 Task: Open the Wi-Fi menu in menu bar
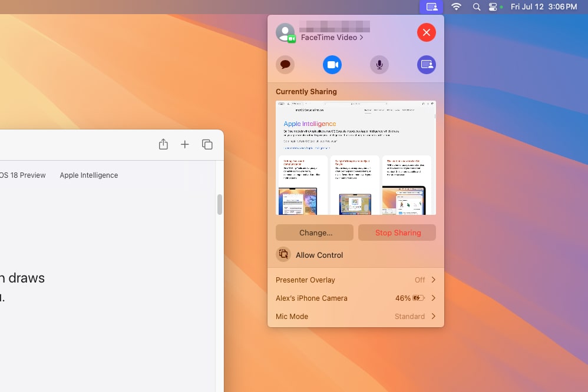[x=456, y=6]
